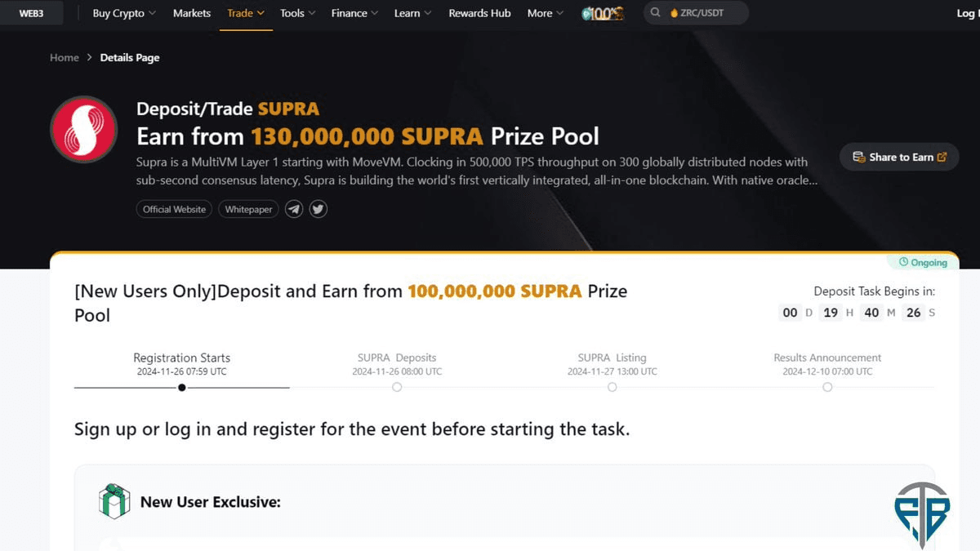Click the Home breadcrumb link
The height and width of the screenshot is (551, 980).
click(x=65, y=57)
